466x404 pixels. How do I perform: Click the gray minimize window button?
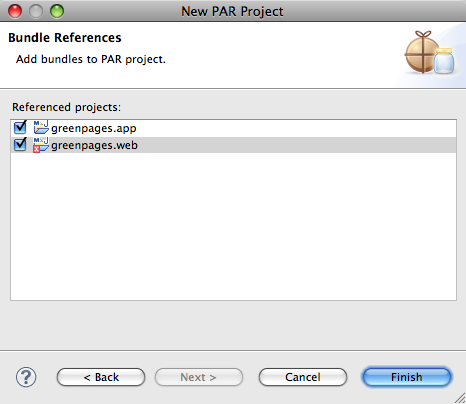coord(36,11)
